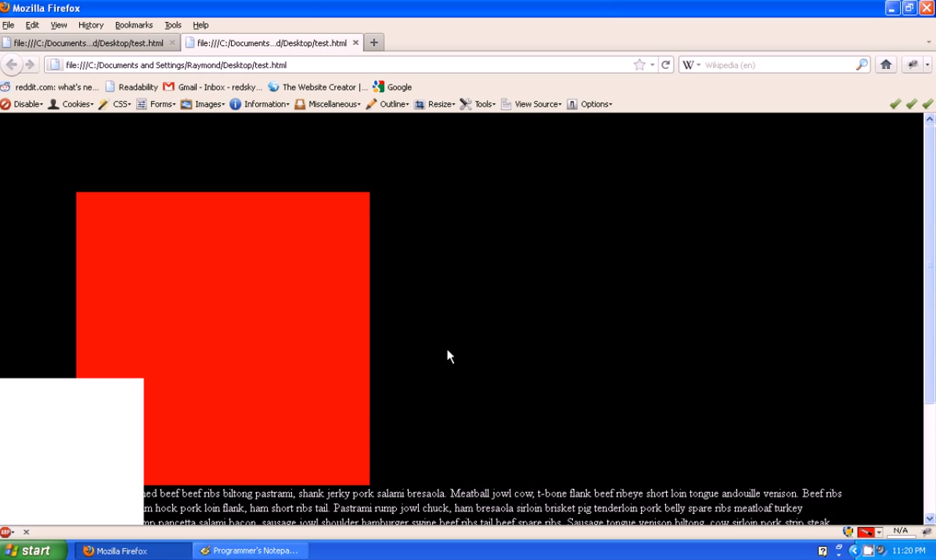The height and width of the screenshot is (560, 936).
Task: Open the Bookmarks menu
Action: tap(134, 25)
